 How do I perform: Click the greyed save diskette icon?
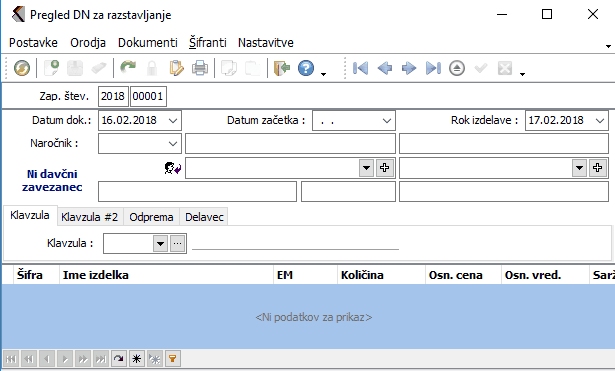[75, 68]
